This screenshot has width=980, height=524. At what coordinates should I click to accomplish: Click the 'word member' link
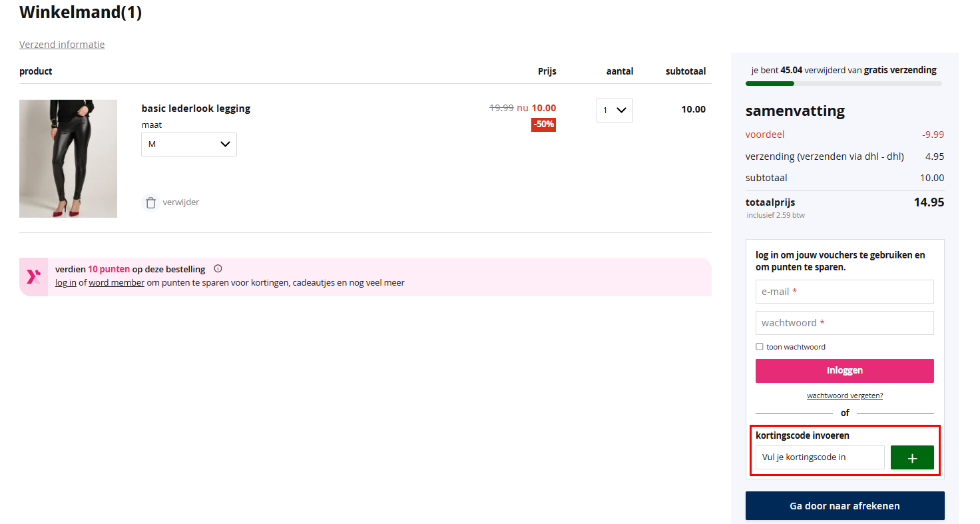(117, 282)
